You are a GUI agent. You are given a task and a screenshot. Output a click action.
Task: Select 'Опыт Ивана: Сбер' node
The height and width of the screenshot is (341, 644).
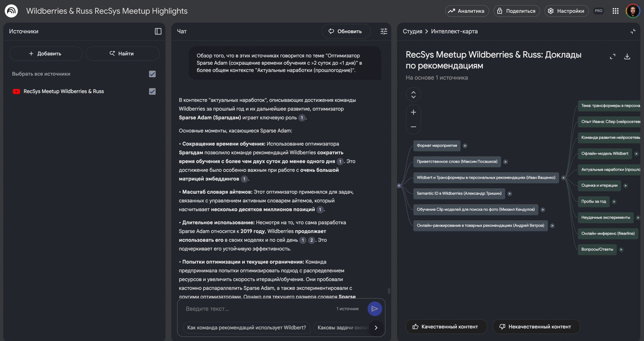[609, 122]
